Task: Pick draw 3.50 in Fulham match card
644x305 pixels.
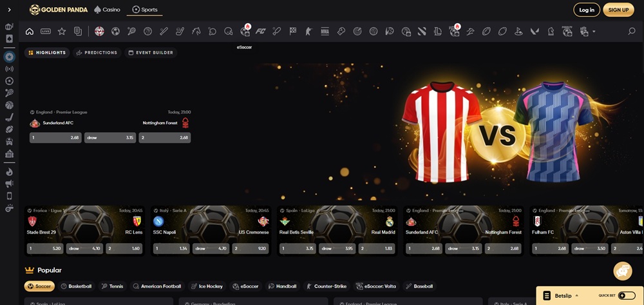Action: click(x=589, y=248)
